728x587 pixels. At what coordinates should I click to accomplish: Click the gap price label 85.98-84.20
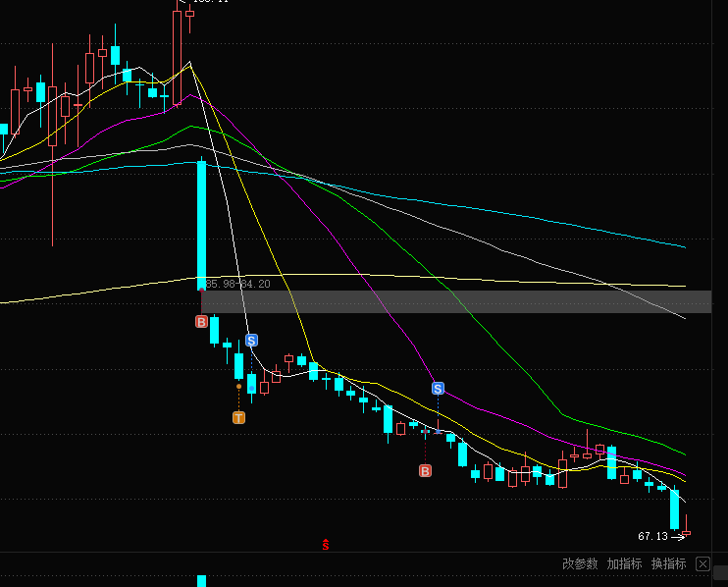pyautogui.click(x=237, y=284)
